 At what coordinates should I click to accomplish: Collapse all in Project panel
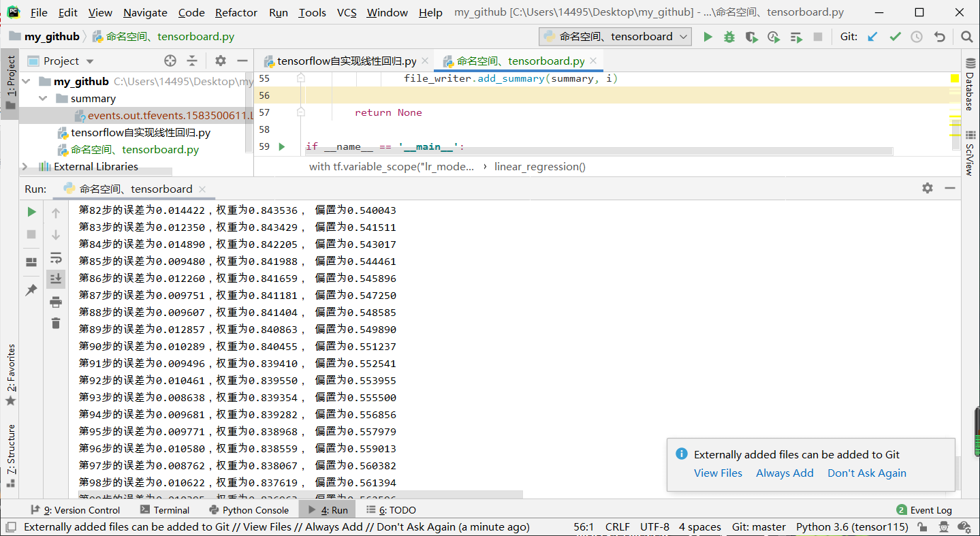192,61
